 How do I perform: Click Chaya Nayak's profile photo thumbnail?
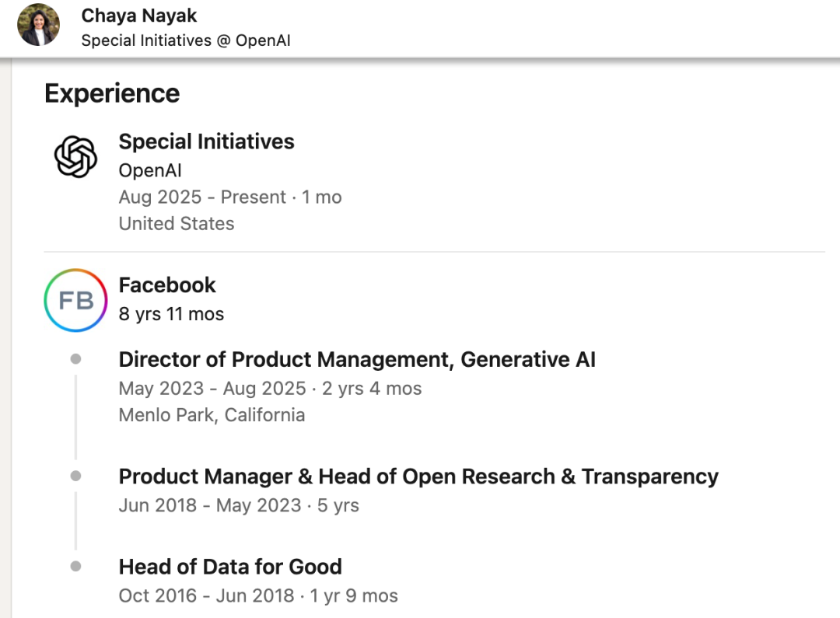[x=39, y=25]
